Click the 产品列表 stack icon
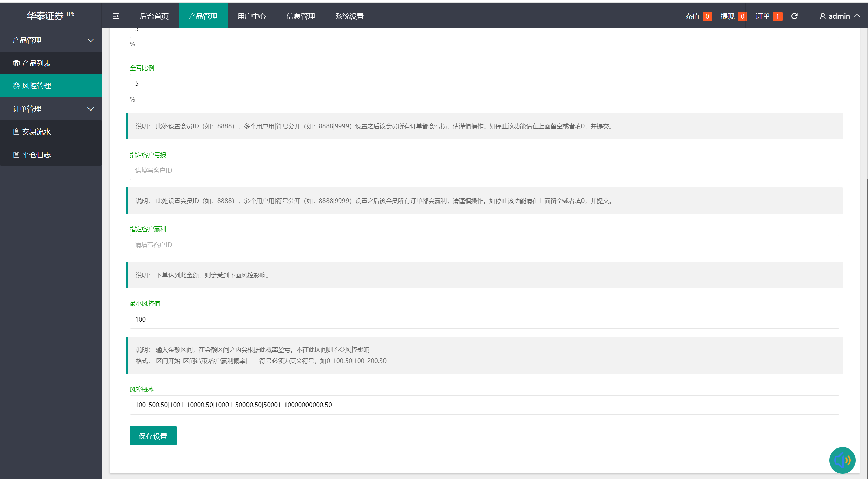 16,63
